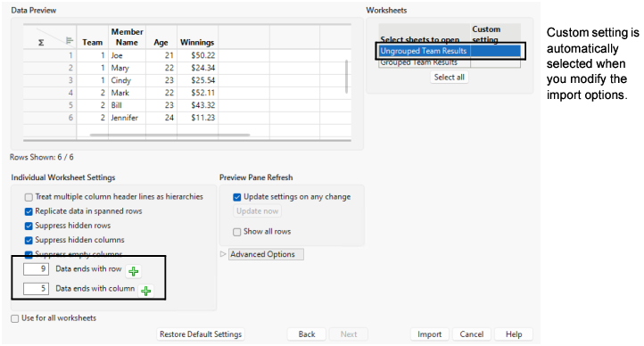Click the cell containing Mary
Viewport: 644px width, 346px height.
coord(127,68)
